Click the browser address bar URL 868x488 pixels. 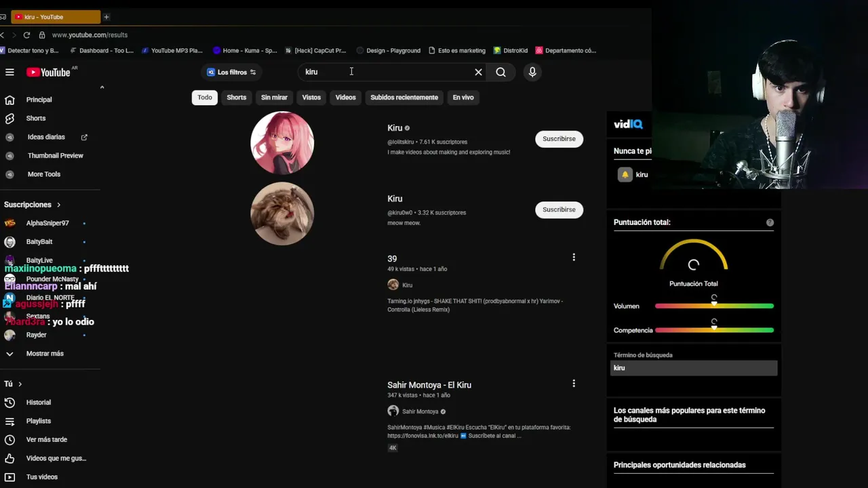coord(90,35)
